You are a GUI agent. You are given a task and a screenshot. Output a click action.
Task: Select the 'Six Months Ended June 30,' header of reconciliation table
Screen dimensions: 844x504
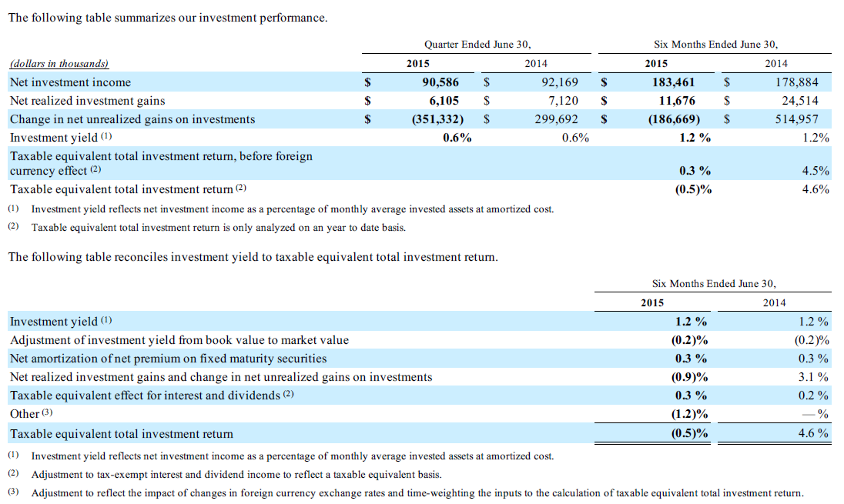[714, 283]
